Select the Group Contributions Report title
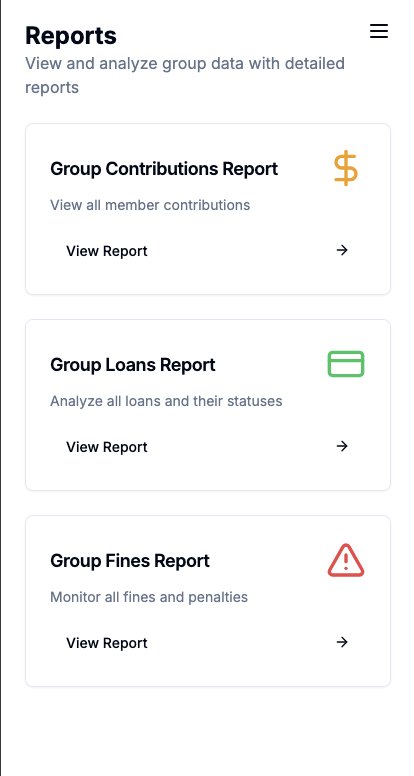414x776 pixels. tap(164, 169)
